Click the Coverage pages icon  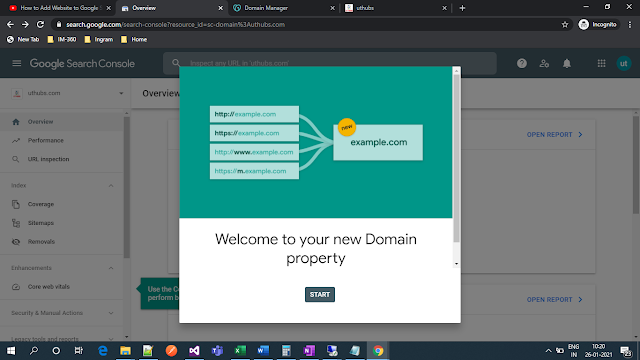click(16, 204)
